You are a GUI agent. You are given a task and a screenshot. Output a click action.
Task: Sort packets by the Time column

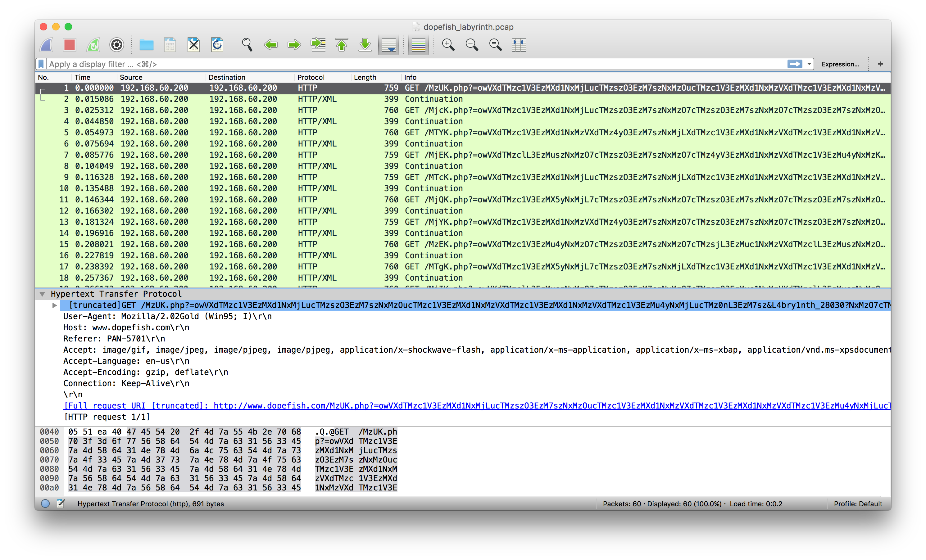pos(94,77)
